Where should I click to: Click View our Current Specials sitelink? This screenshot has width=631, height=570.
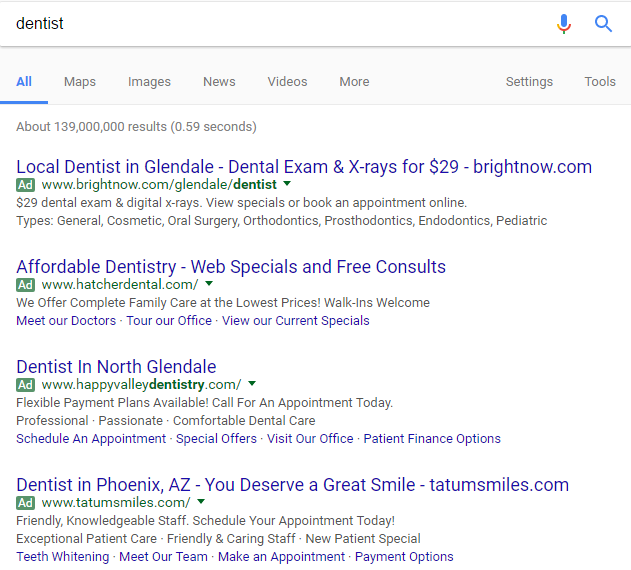pyautogui.click(x=296, y=321)
